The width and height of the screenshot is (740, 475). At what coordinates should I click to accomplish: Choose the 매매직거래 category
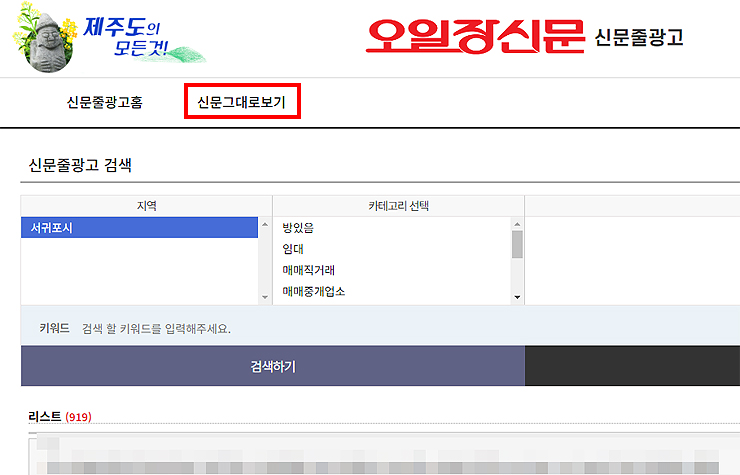pyautogui.click(x=308, y=270)
